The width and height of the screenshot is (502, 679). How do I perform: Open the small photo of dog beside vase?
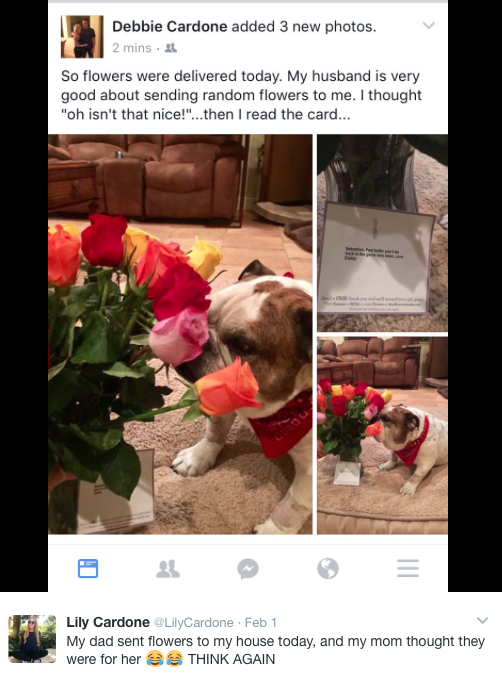point(382,436)
